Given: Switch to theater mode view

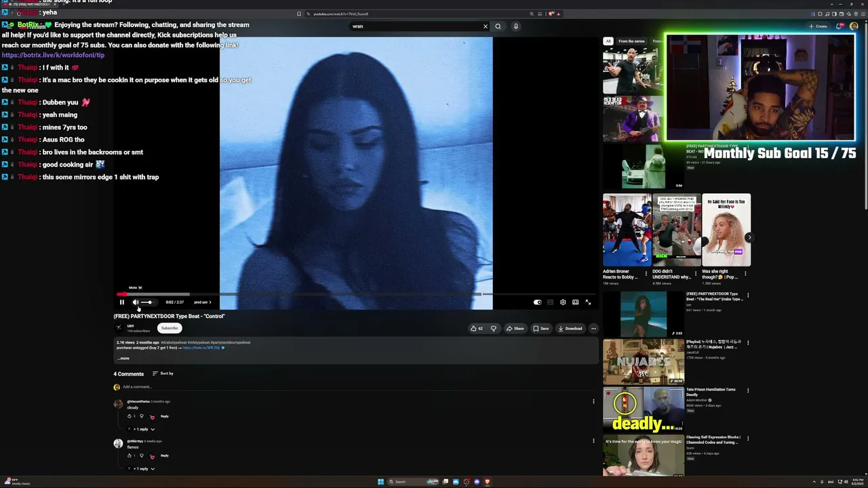Looking at the screenshot, I should click(x=575, y=302).
